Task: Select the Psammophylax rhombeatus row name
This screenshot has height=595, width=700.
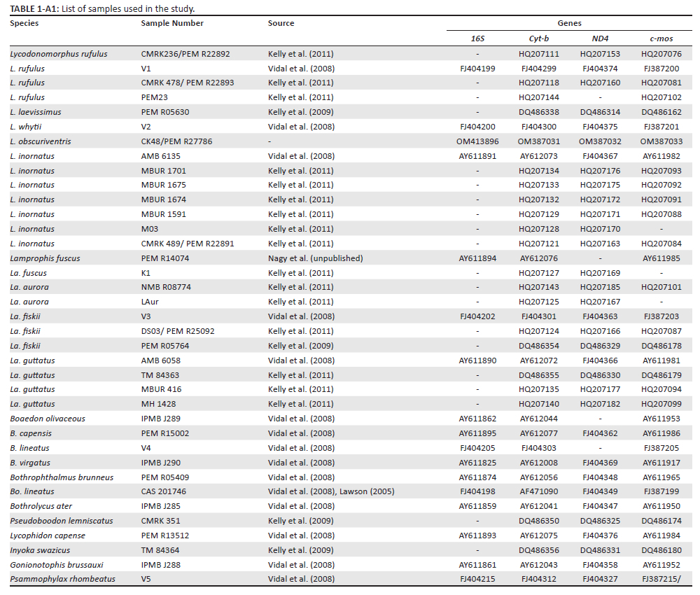Action: [x=62, y=579]
